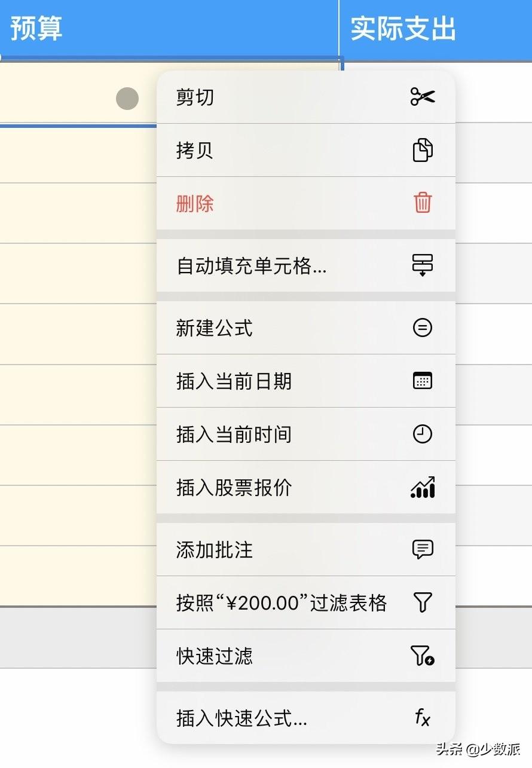Image resolution: width=532 pixels, height=768 pixels.
Task: Select 插入股票报价 menu entry
Action: (x=306, y=487)
